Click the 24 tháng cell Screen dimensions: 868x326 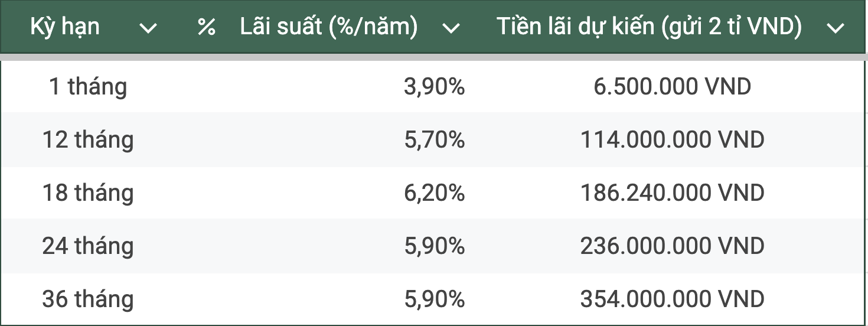point(88,246)
